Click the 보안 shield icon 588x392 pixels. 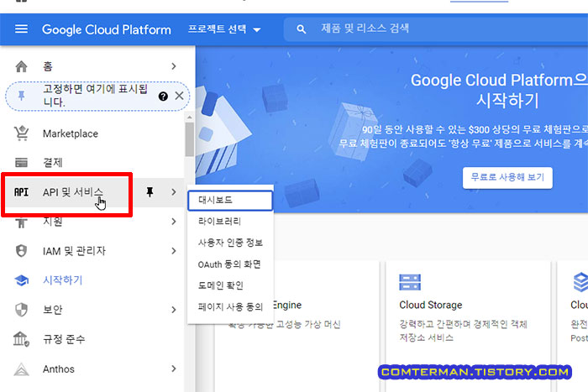click(21, 310)
